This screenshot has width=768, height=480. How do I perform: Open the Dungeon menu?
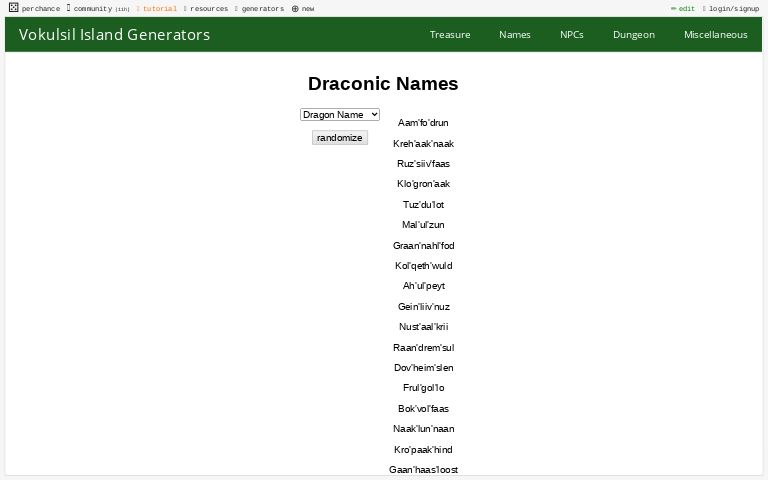(x=634, y=34)
